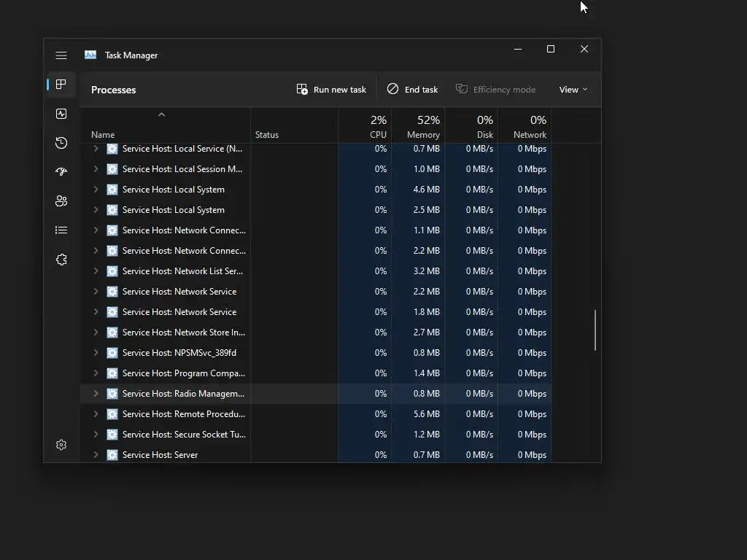Screen dimensions: 747x560
Task: Click the Task Manager app icon in title bar
Action: click(x=90, y=55)
